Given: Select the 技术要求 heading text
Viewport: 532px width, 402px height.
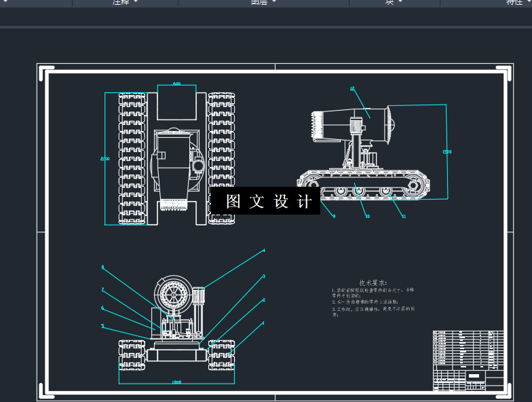Looking at the screenshot, I should click(373, 282).
